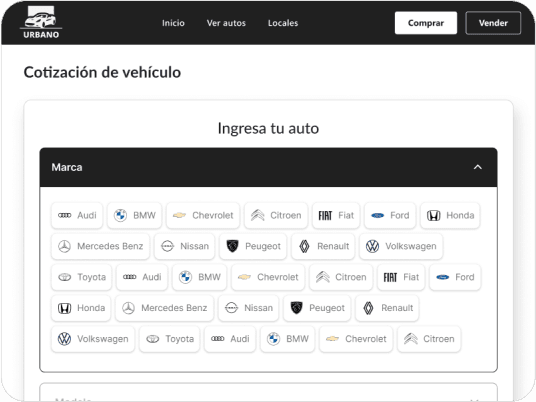
Task: Click the white Comprar button
Action: point(426,23)
